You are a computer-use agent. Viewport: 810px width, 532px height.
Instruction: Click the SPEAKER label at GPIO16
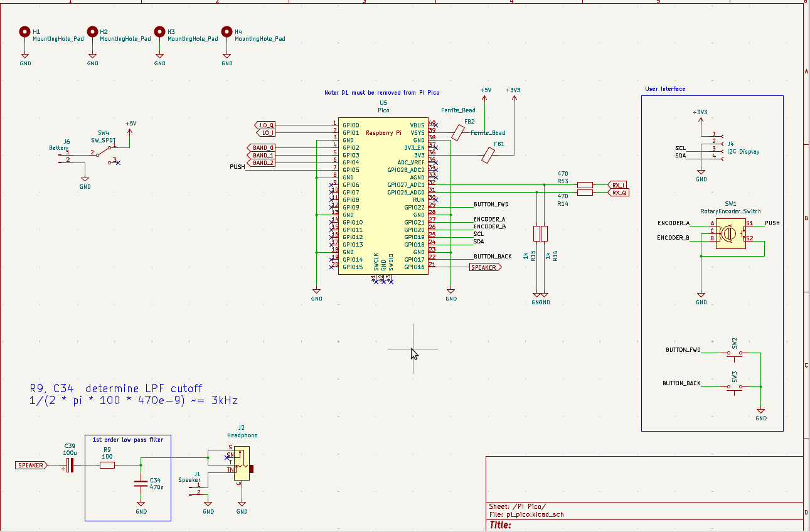485,267
